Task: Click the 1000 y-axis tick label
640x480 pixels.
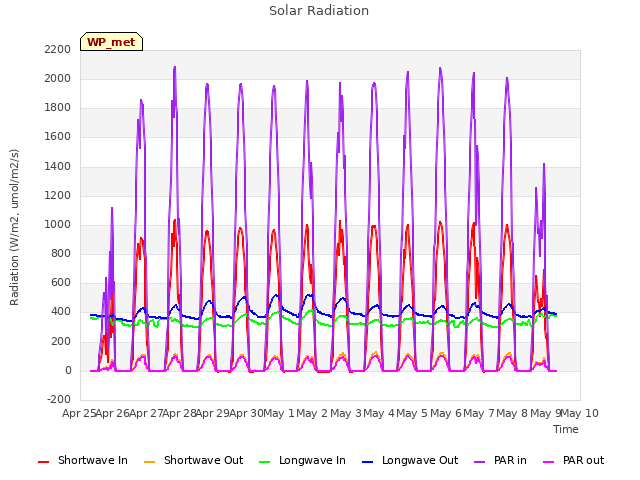Action: click(58, 224)
